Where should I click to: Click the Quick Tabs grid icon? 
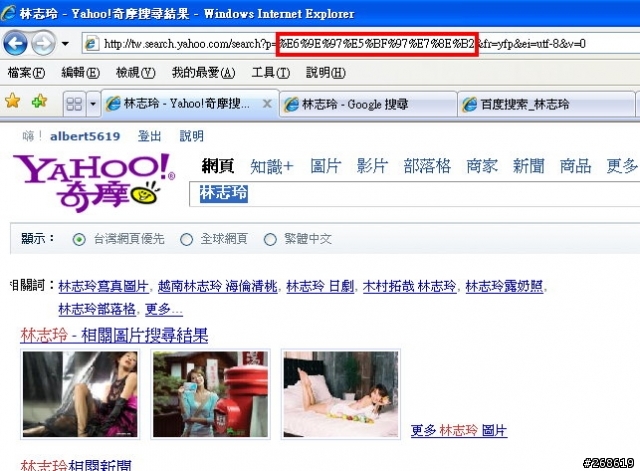click(74, 104)
